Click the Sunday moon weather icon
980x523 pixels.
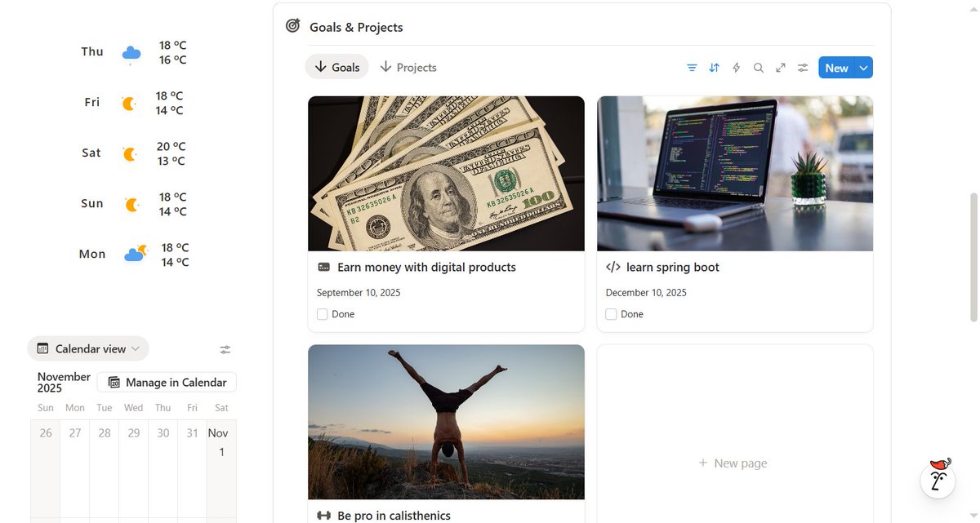pos(131,204)
